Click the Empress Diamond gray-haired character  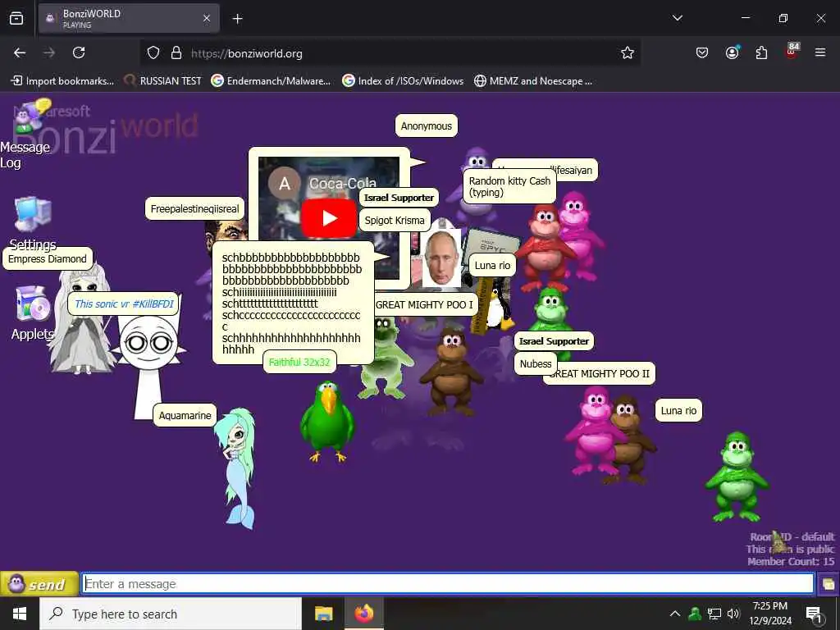[81, 322]
